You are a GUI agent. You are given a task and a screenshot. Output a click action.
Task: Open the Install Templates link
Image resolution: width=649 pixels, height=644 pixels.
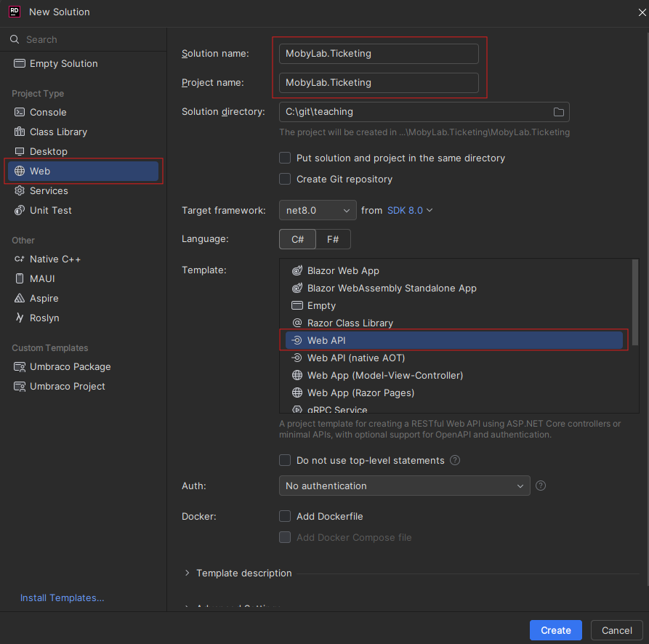point(62,597)
